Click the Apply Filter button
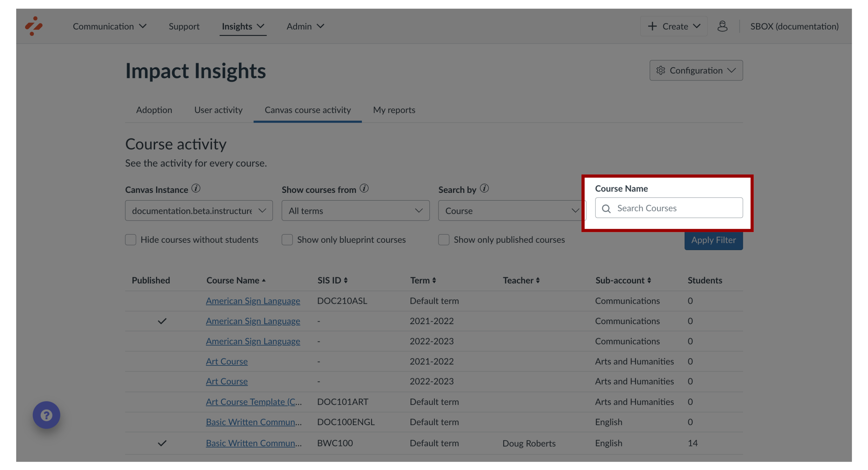The width and height of the screenshot is (868, 470). [x=713, y=240]
